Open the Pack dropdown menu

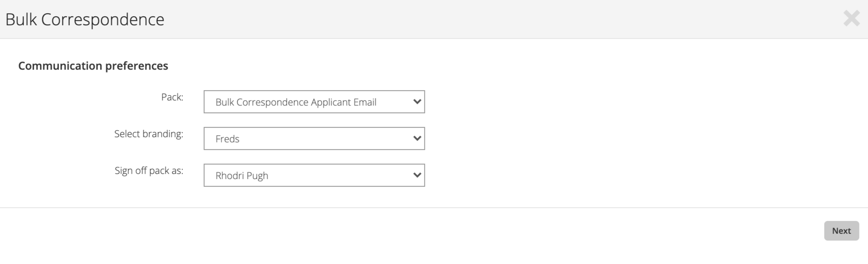tap(314, 102)
